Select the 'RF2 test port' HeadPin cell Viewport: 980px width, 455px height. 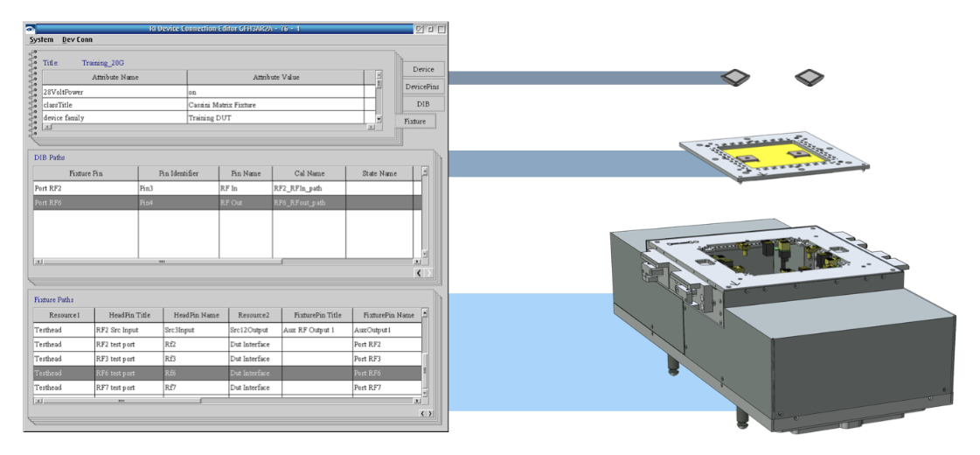129,344
